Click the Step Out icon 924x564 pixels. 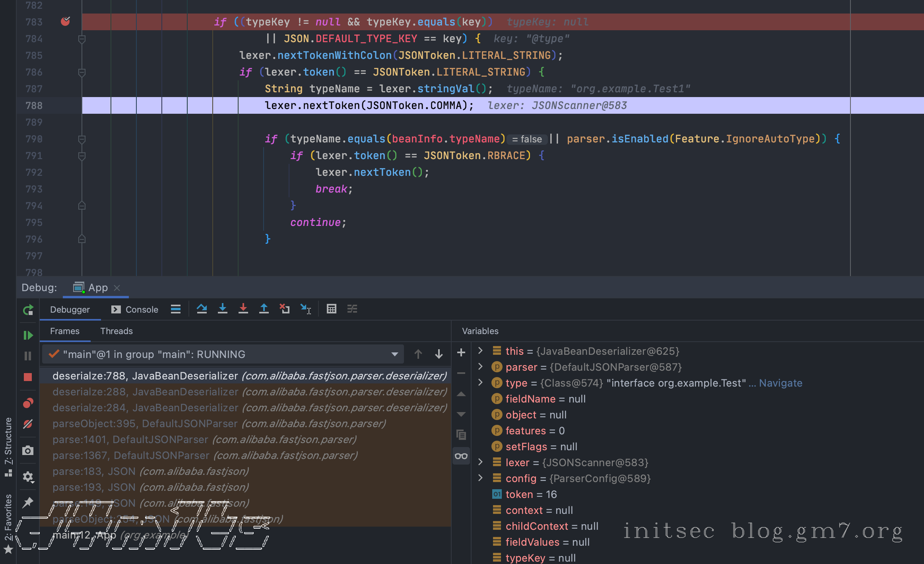click(x=264, y=309)
